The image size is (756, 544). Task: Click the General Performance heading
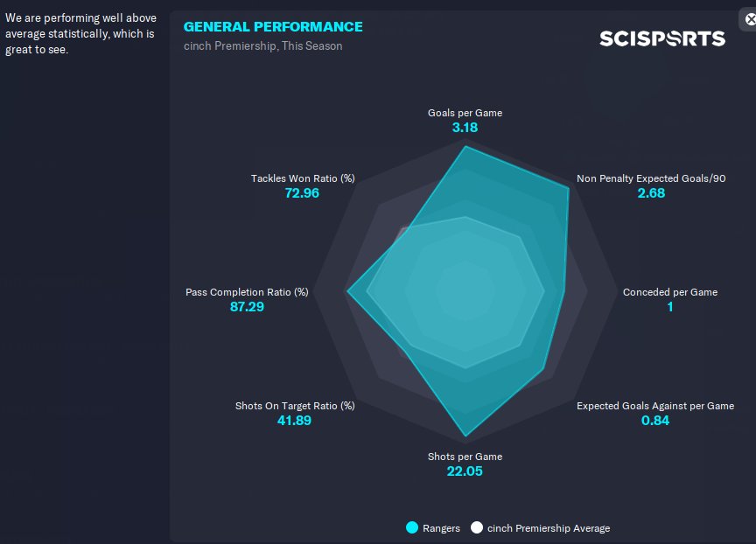(x=273, y=27)
